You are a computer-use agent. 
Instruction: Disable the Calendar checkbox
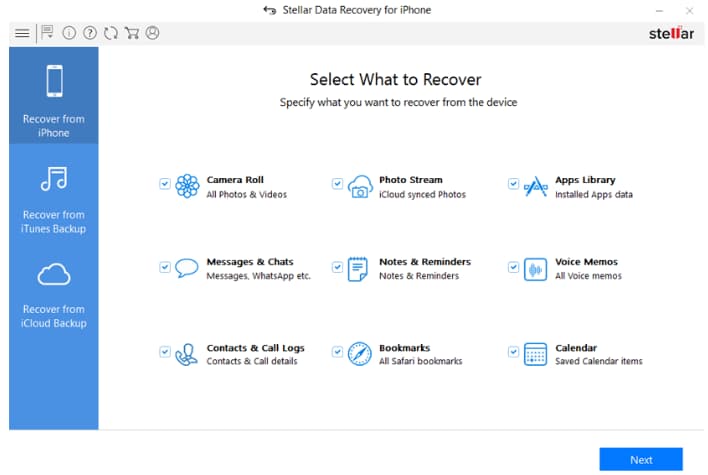[x=513, y=352]
